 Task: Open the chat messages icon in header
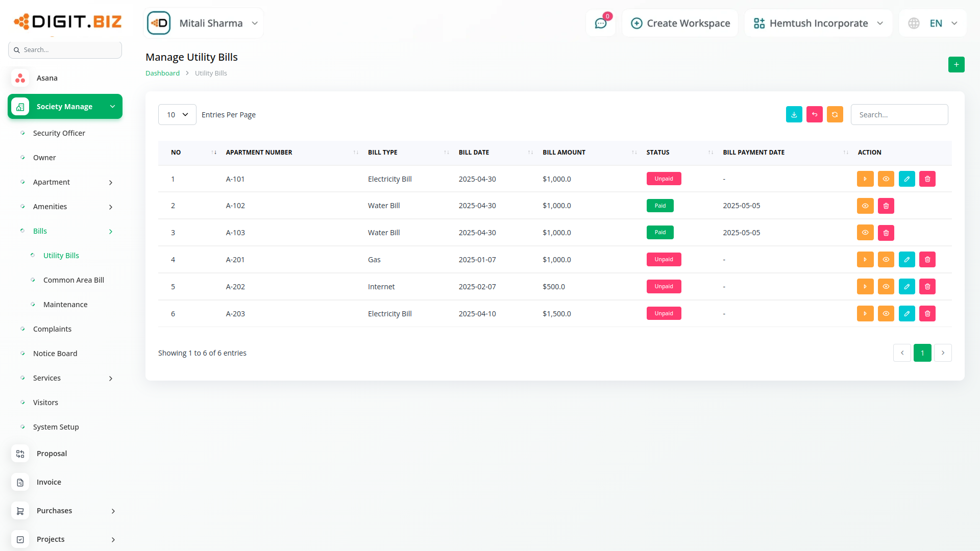(x=600, y=23)
